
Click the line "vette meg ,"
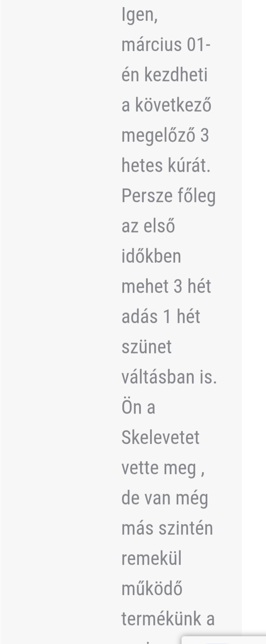coord(163,468)
